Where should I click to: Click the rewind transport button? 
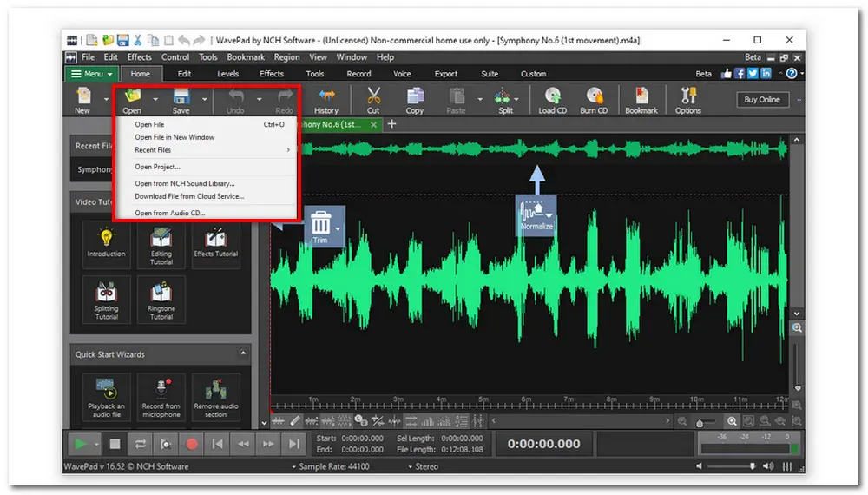243,444
